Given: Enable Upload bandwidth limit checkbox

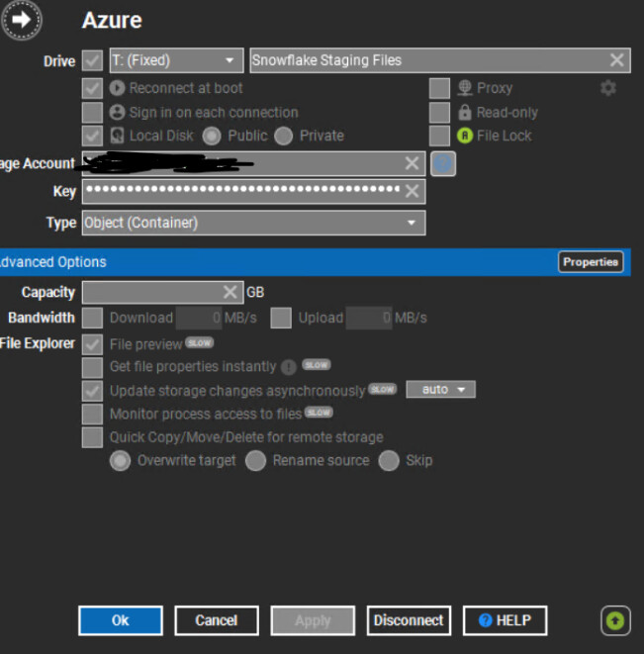Looking at the screenshot, I should [281, 318].
